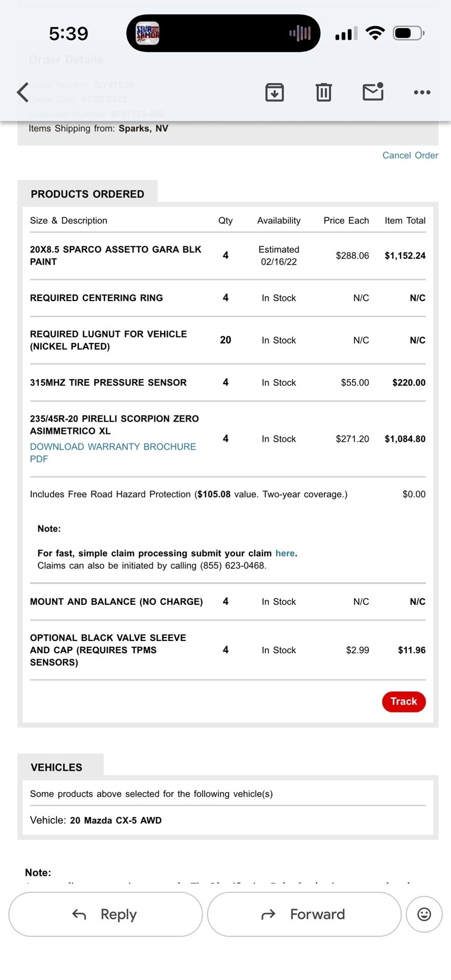Tap the emoji reaction smiley icon
Viewport: 451px width, 980px height.
tap(424, 914)
